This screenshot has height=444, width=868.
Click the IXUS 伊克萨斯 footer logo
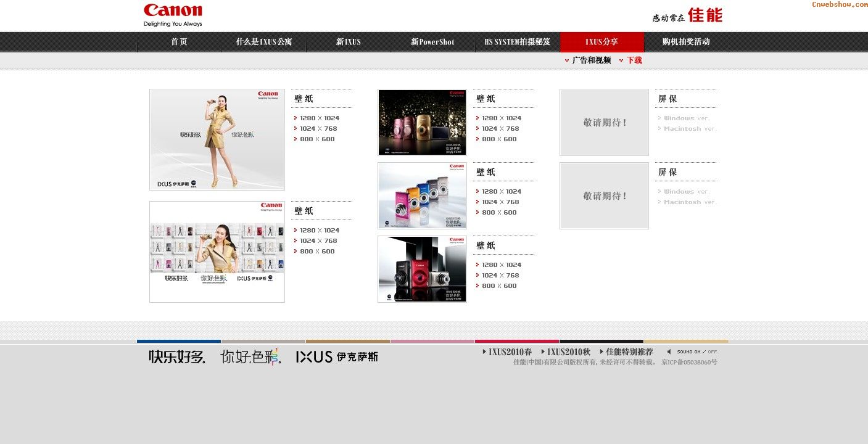click(x=337, y=357)
